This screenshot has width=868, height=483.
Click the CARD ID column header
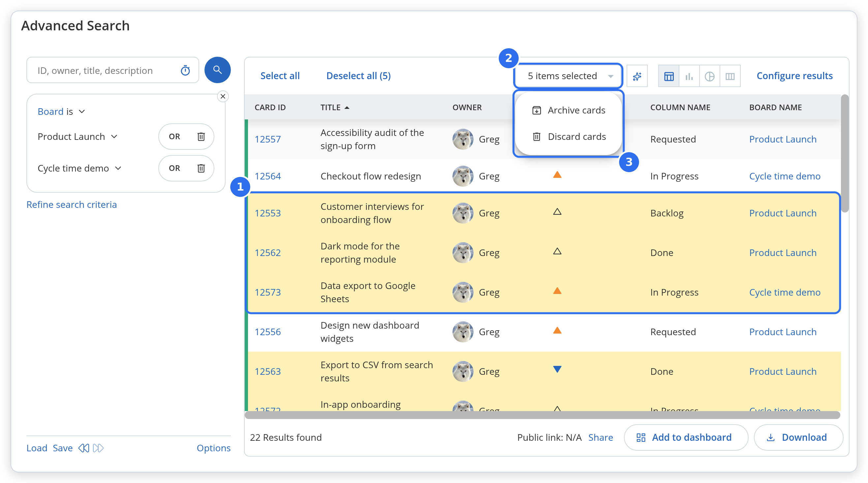click(x=270, y=108)
